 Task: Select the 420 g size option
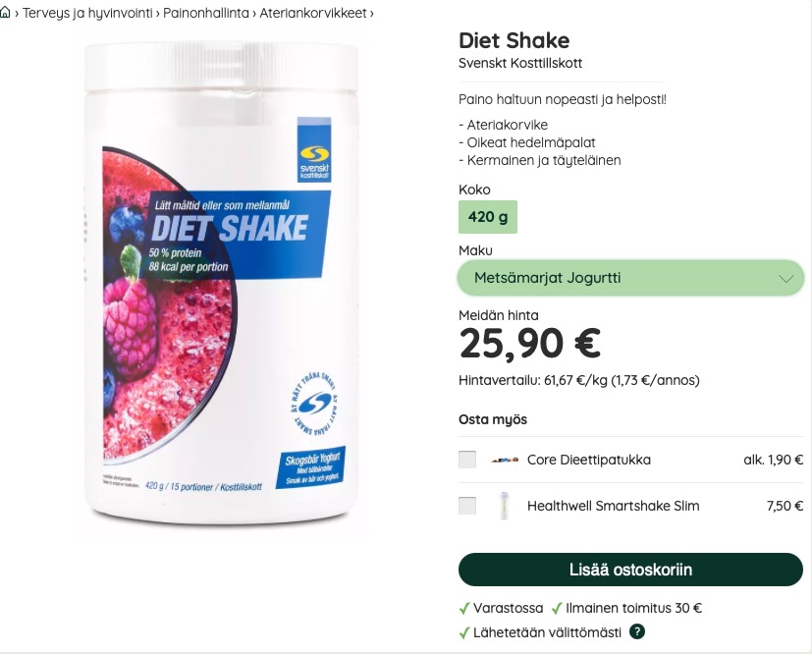coord(488,216)
